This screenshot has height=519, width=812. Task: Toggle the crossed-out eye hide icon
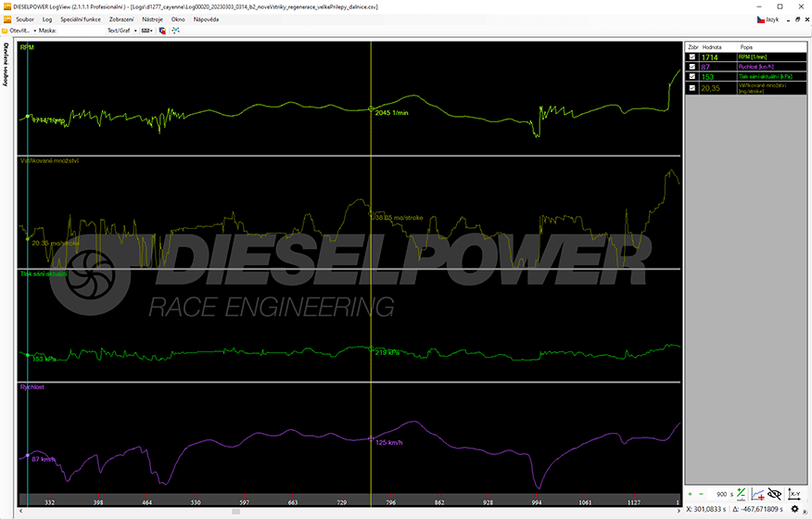click(774, 494)
